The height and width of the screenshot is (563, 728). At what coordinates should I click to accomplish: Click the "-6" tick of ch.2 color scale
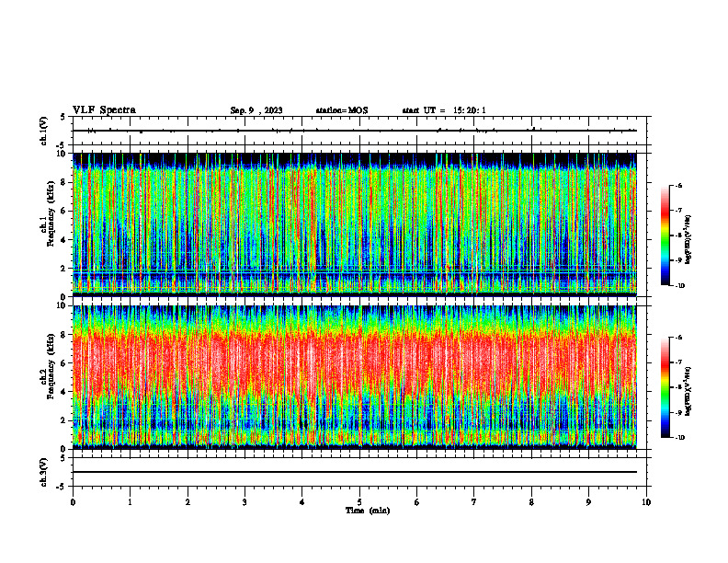coord(679,338)
